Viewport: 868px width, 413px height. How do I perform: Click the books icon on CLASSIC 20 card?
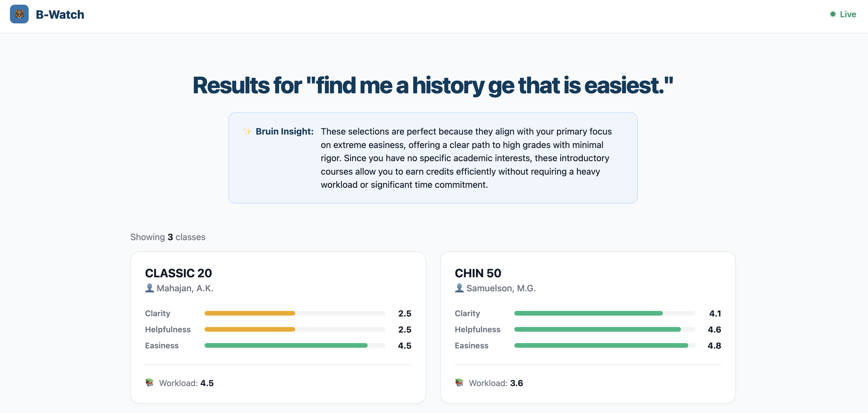pos(149,382)
